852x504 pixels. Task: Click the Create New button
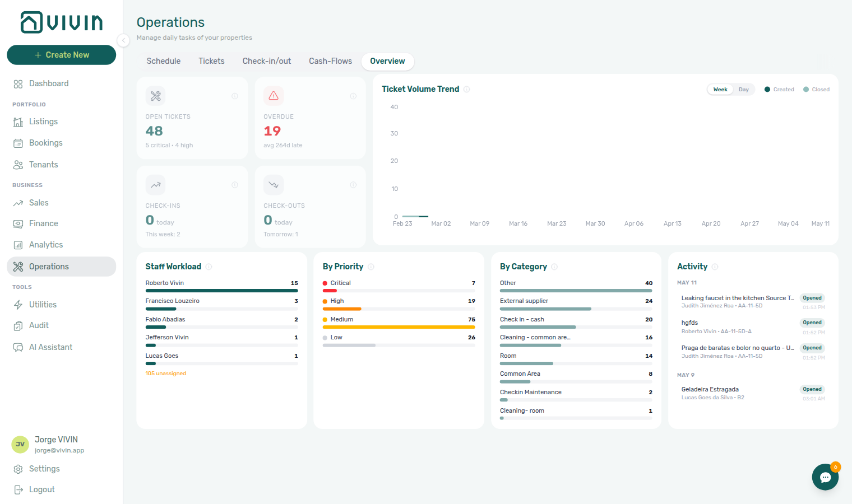coord(62,55)
